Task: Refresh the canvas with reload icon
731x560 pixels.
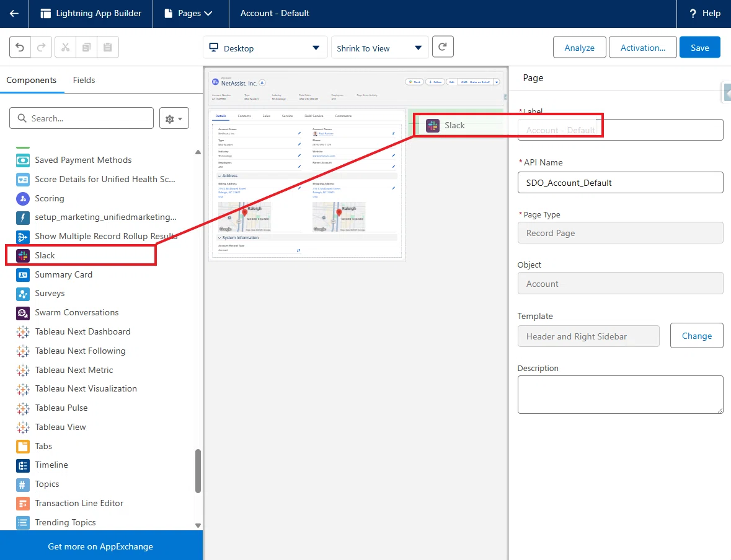Action: (443, 46)
